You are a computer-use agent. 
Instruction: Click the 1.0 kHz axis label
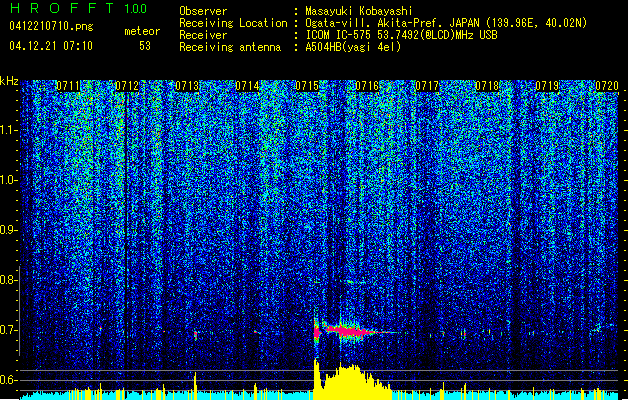[x=9, y=180]
